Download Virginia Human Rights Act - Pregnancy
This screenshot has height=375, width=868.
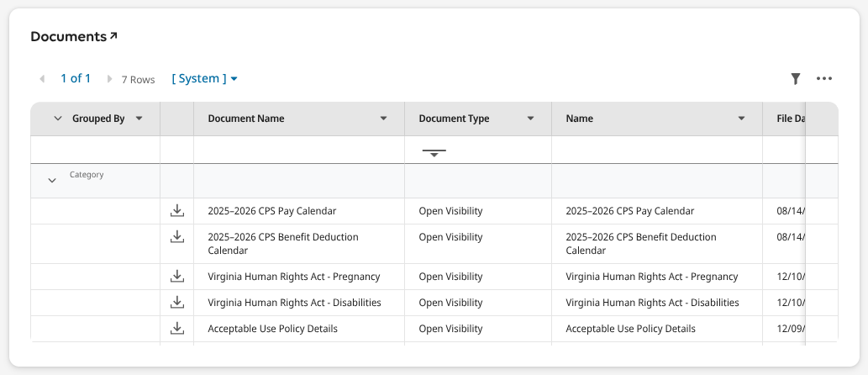[176, 276]
